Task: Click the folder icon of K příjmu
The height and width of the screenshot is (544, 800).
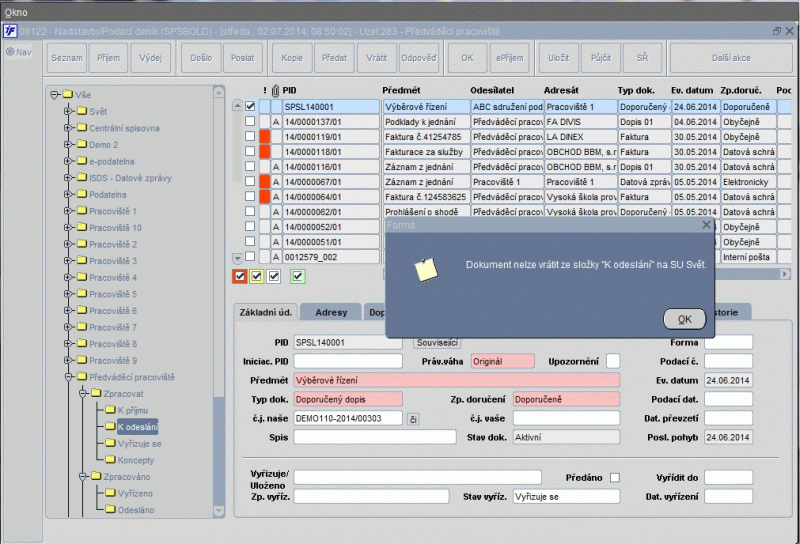Action: coord(110,409)
